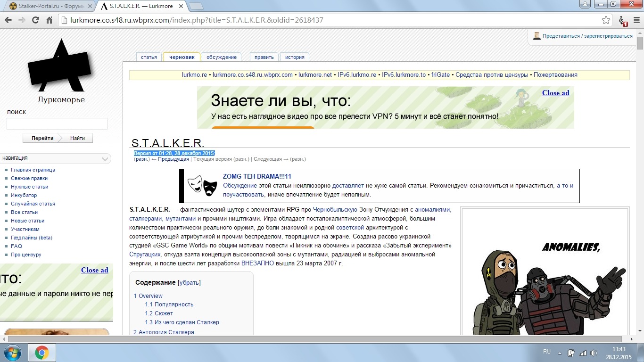Screen dimensions: 644x362
Task: Open Главная страница sidebar link
Action: click(33, 170)
